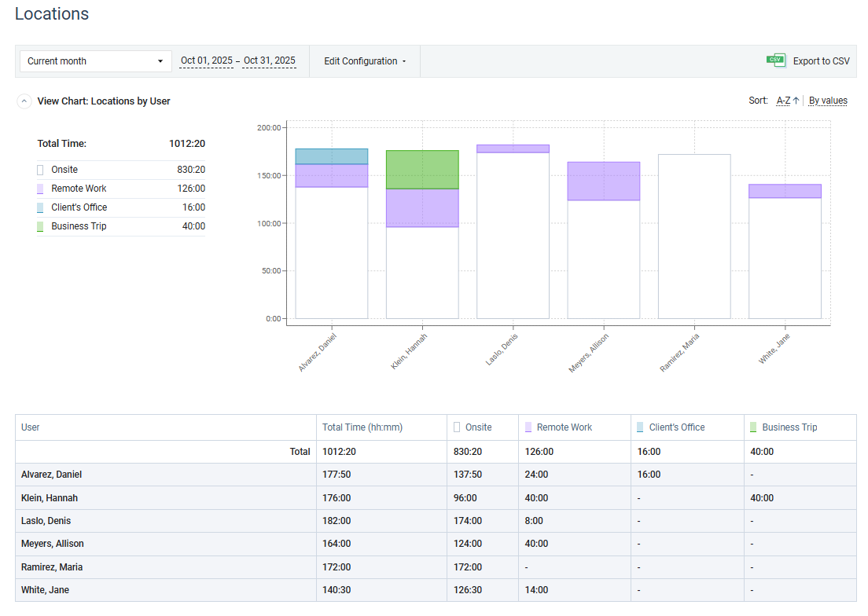Toggle Client's Office series in legend
This screenshot has width=868, height=616.
tap(79, 207)
